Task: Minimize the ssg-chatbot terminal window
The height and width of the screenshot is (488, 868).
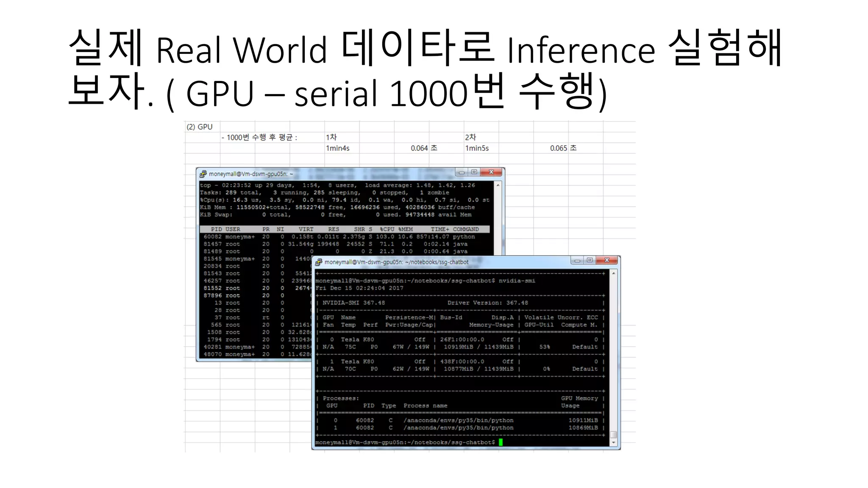Action: pyautogui.click(x=577, y=261)
